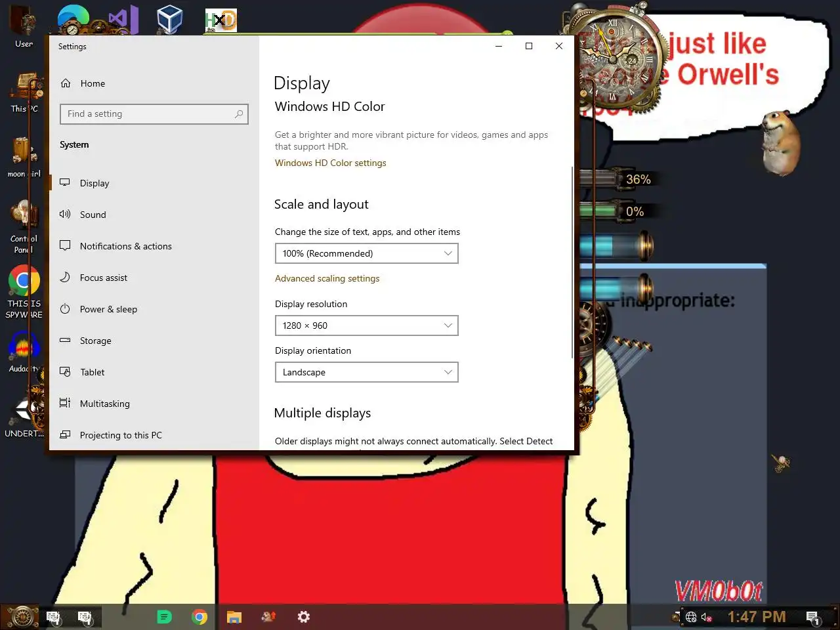Open the Tablet icon entry
The height and width of the screenshot is (630, 840).
click(x=65, y=371)
